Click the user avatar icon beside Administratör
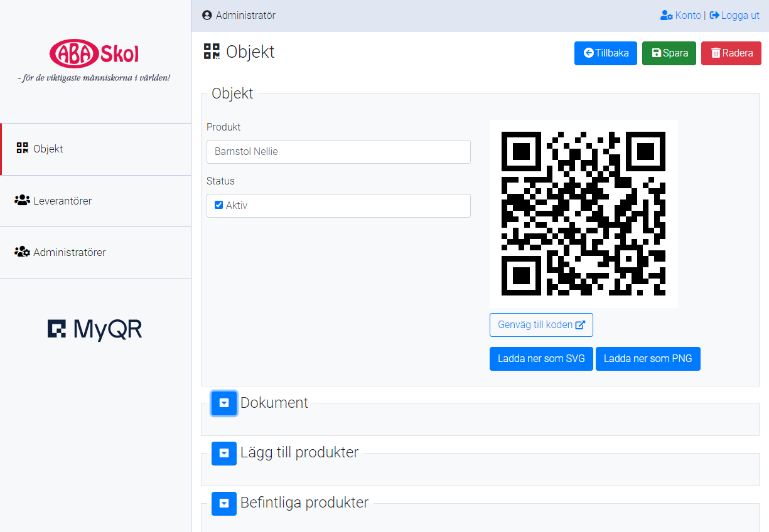The image size is (769, 532). pos(207,15)
